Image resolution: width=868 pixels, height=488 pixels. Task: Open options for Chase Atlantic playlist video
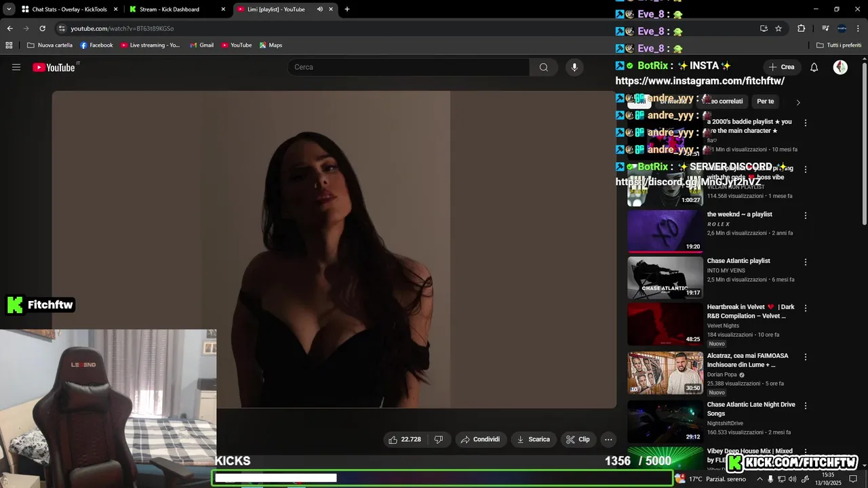pyautogui.click(x=806, y=262)
